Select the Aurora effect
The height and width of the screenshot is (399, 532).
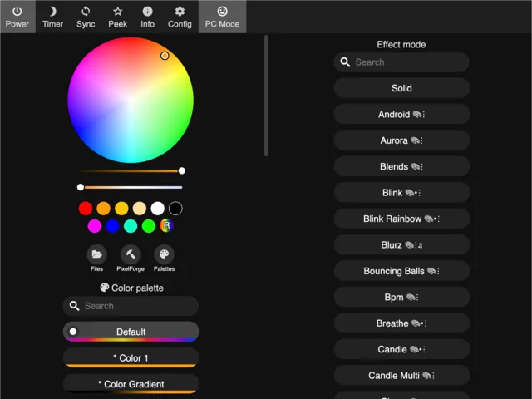coord(401,140)
